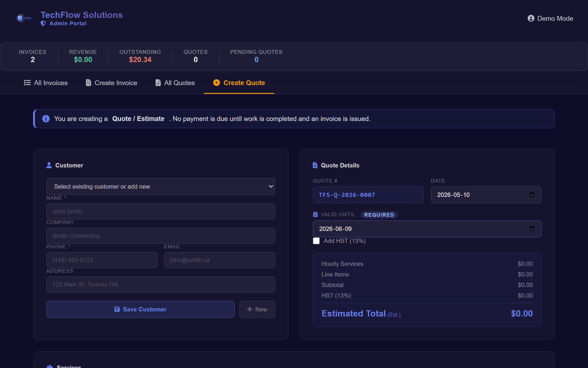The width and height of the screenshot is (588, 368).
Task: Click the All Quotes file icon
Action: pos(158,83)
